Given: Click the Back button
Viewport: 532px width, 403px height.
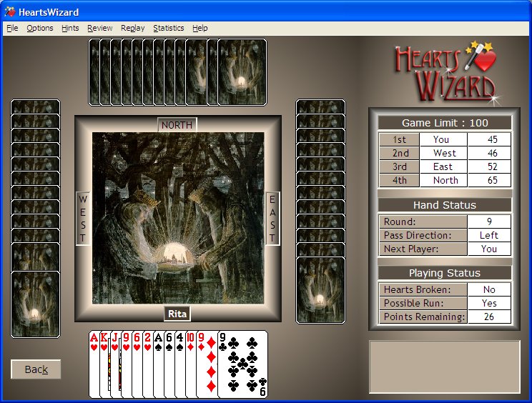Looking at the screenshot, I should [36, 369].
